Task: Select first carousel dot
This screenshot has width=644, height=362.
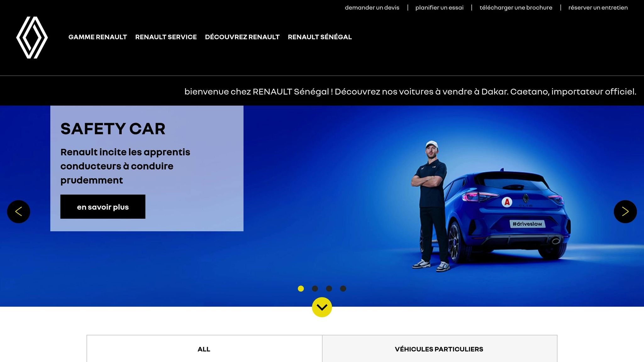Action: click(301, 288)
